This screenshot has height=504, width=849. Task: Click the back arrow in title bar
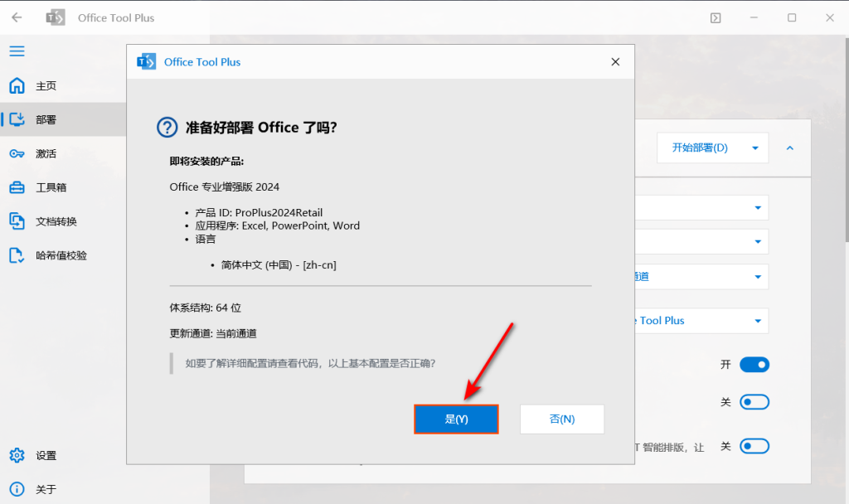click(17, 18)
